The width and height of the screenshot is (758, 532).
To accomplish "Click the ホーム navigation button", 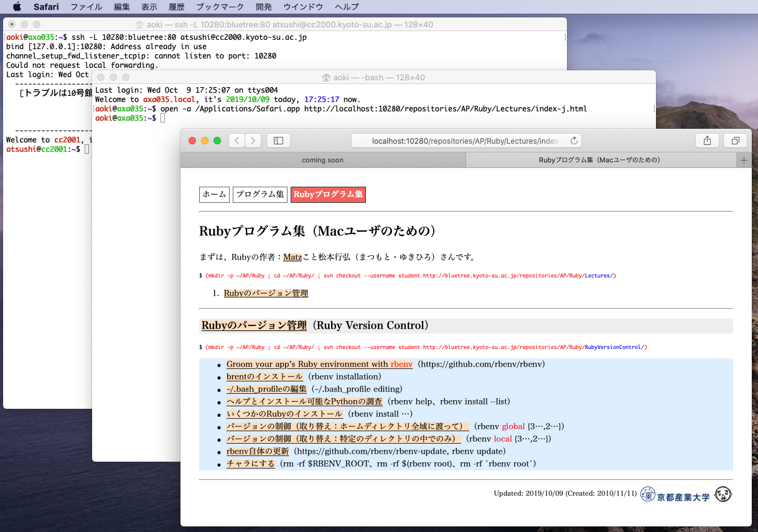I will (214, 195).
